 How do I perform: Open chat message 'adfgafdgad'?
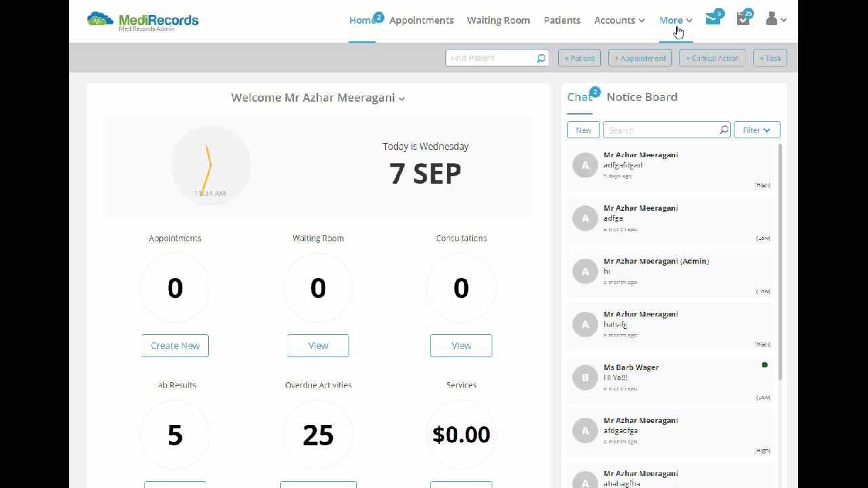(x=670, y=167)
